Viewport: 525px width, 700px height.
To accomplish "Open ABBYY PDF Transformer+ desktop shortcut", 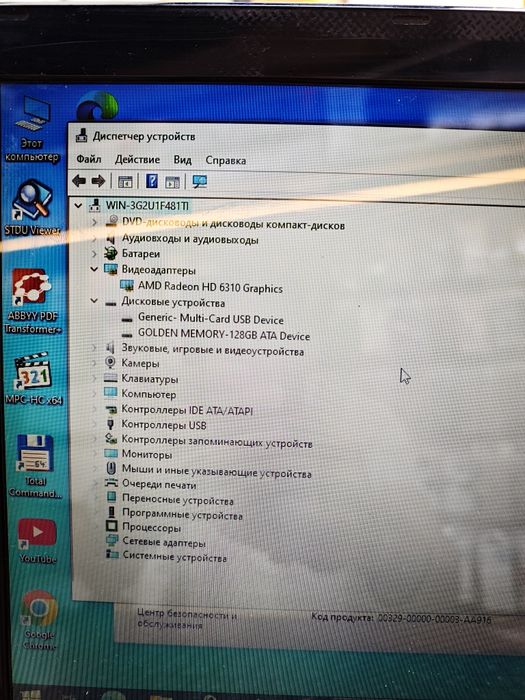I will [32, 301].
